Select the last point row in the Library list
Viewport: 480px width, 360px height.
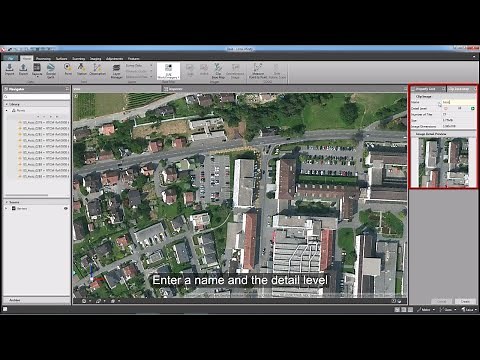tap(44, 176)
